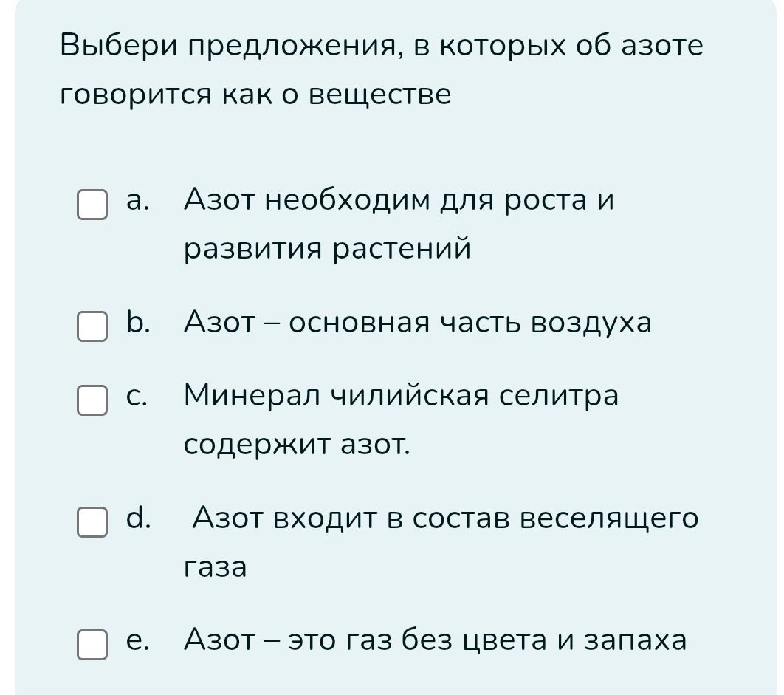Tick checkbox next to option b
Image resolution: width=784 pixels, height=695 pixels.
click(x=92, y=326)
